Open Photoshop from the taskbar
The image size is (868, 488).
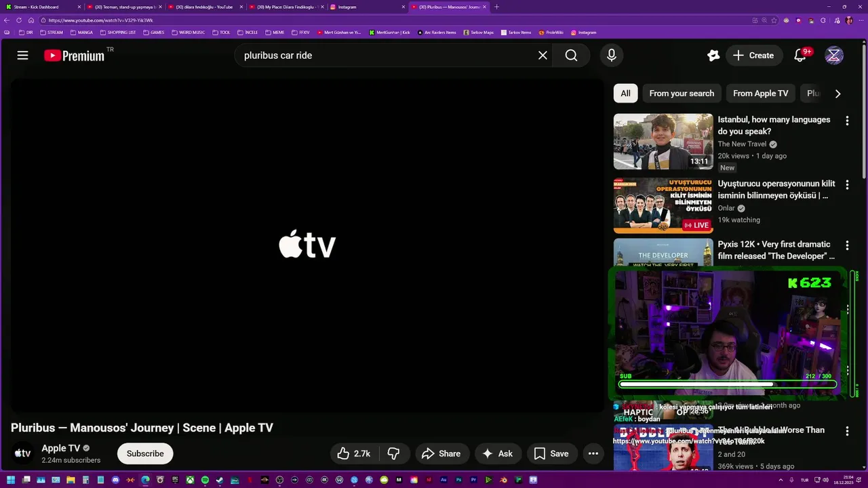pyautogui.click(x=458, y=481)
